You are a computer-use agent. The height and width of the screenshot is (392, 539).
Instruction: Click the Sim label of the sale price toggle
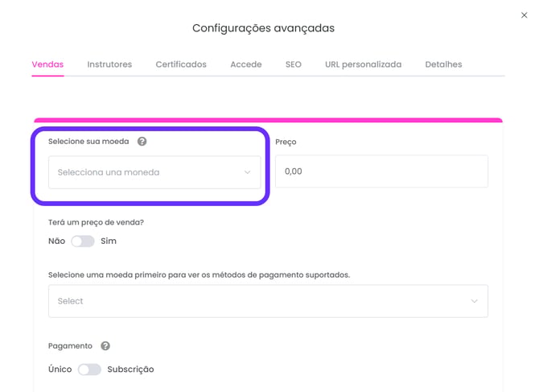109,241
